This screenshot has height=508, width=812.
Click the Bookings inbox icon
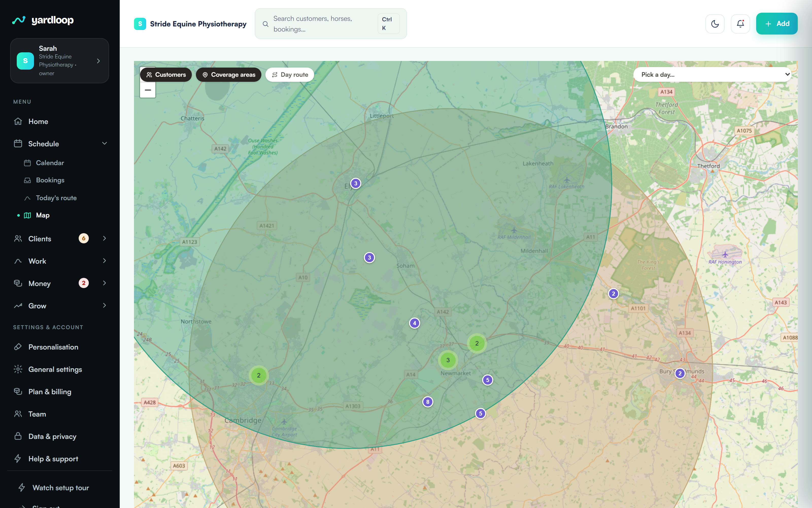pyautogui.click(x=27, y=180)
